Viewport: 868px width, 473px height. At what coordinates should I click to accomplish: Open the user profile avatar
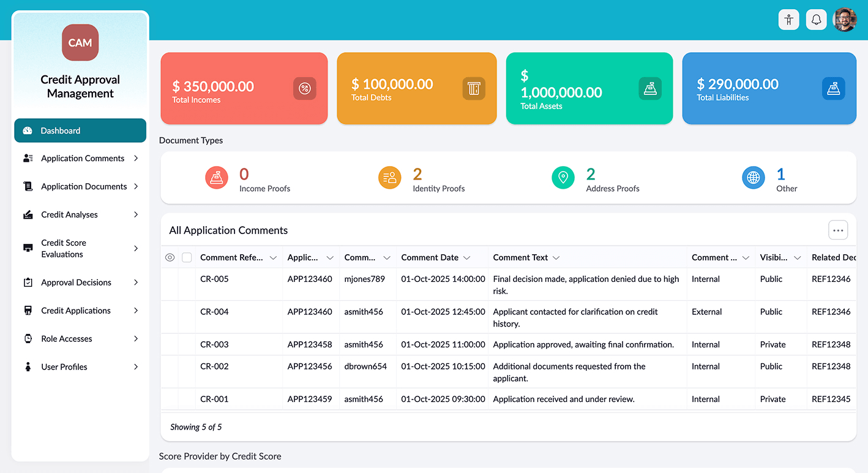845,19
